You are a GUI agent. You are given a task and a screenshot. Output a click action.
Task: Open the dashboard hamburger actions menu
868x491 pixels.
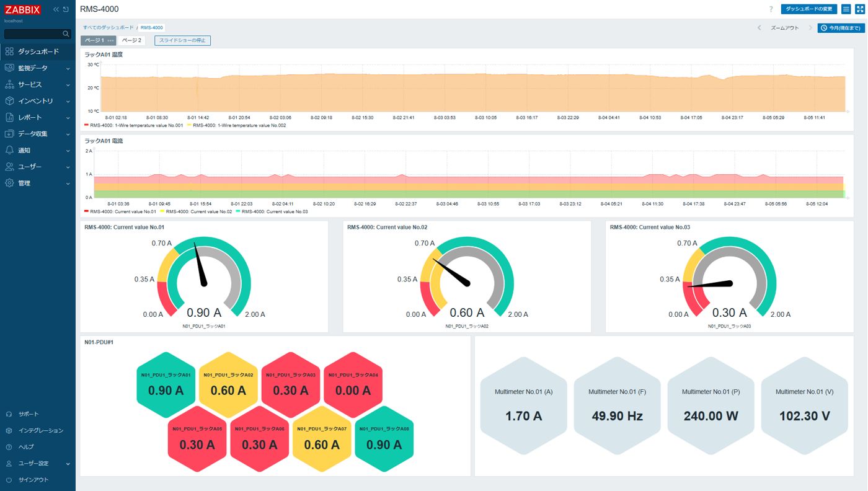pyautogui.click(x=846, y=9)
